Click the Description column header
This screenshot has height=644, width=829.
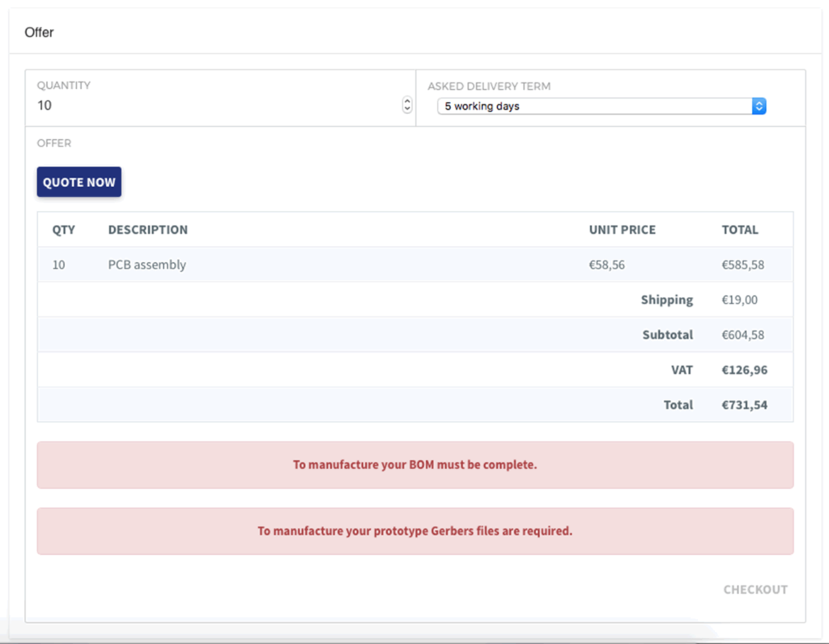[148, 230]
